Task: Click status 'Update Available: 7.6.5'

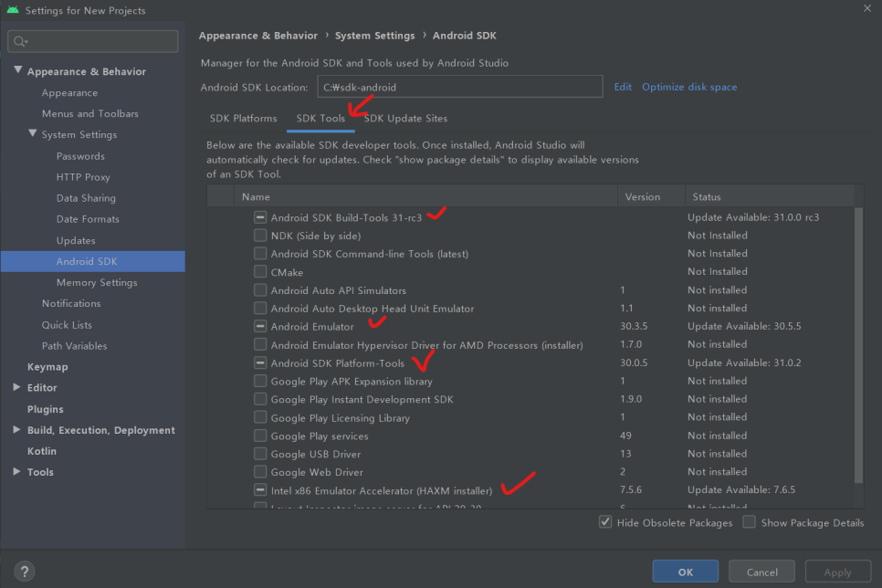Action: click(x=741, y=489)
